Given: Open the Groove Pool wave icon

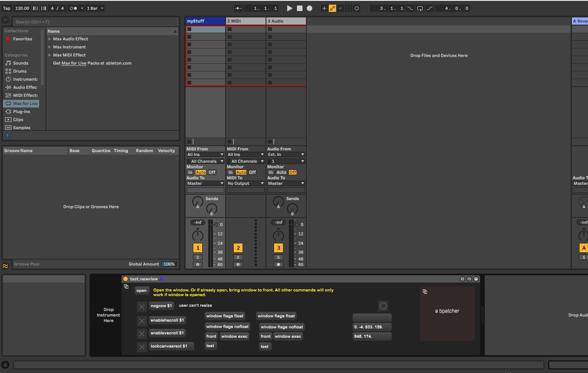Looking at the screenshot, I should point(5,266).
